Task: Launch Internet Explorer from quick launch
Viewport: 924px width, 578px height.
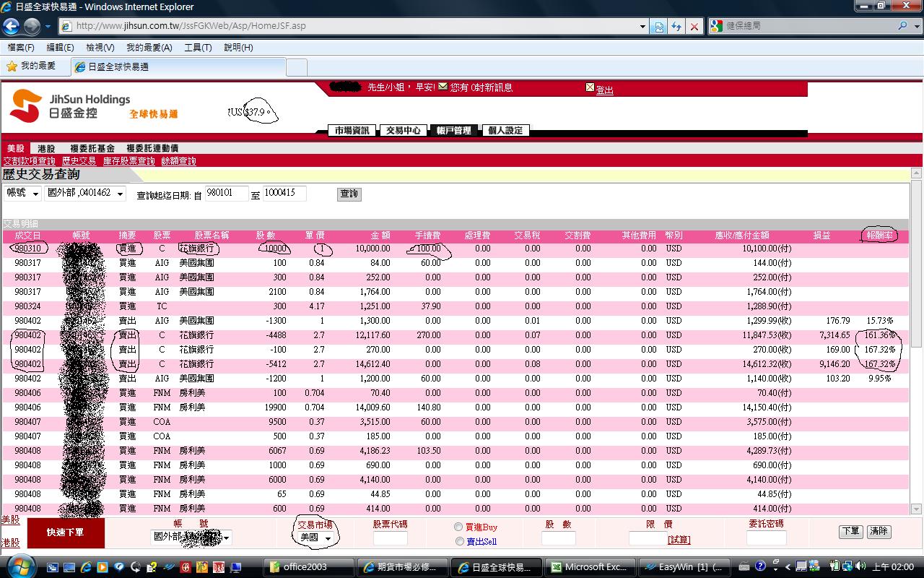Action: click(86, 567)
